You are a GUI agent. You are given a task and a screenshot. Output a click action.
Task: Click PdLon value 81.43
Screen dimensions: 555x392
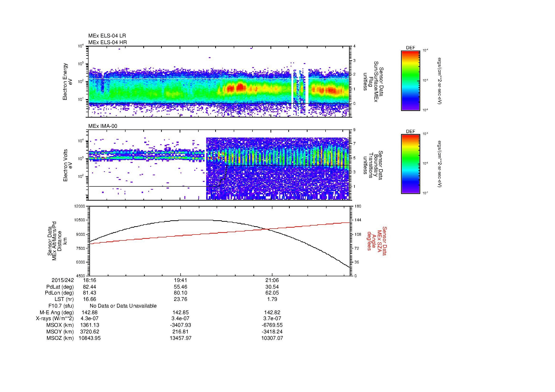(x=90, y=293)
